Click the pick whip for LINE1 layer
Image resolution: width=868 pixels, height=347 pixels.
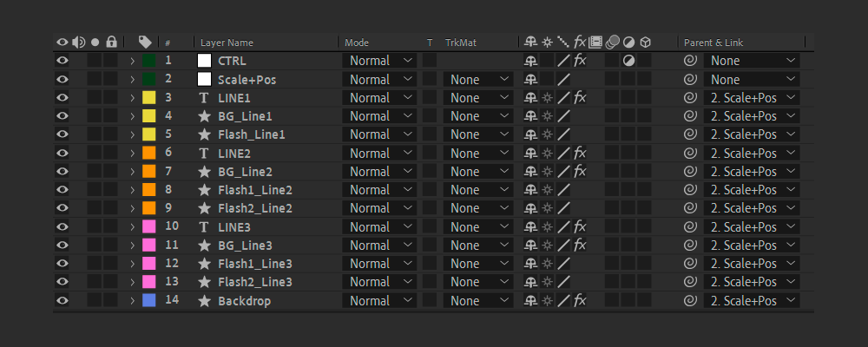pos(690,98)
